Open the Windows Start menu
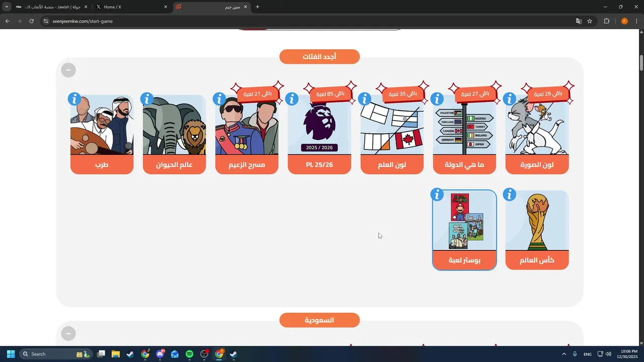The width and height of the screenshot is (644, 362). point(11,354)
